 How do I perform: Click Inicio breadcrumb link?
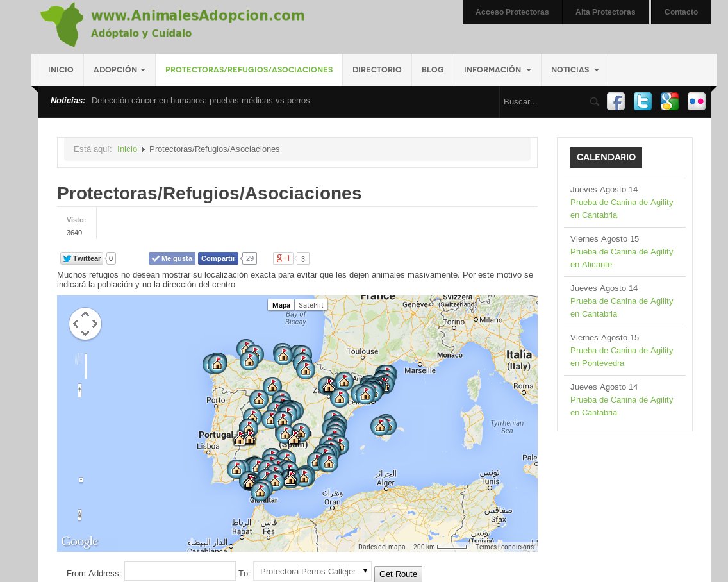tap(128, 149)
